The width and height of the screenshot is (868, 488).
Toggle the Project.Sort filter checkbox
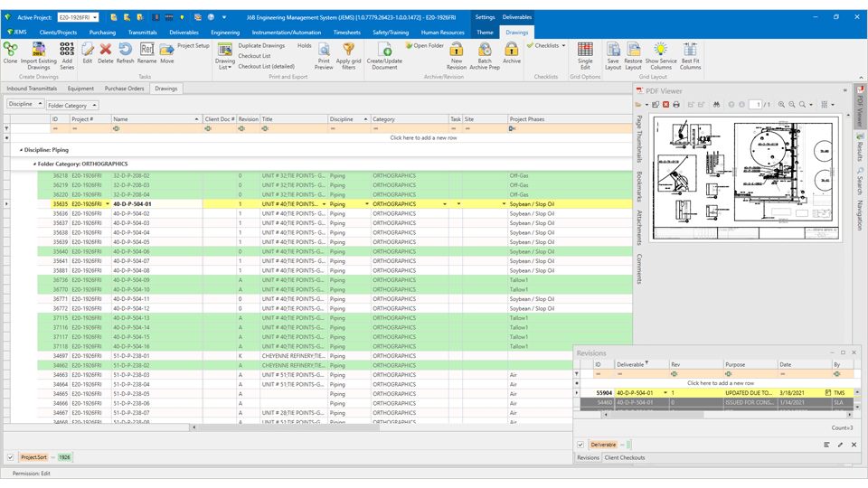[x=10, y=457]
